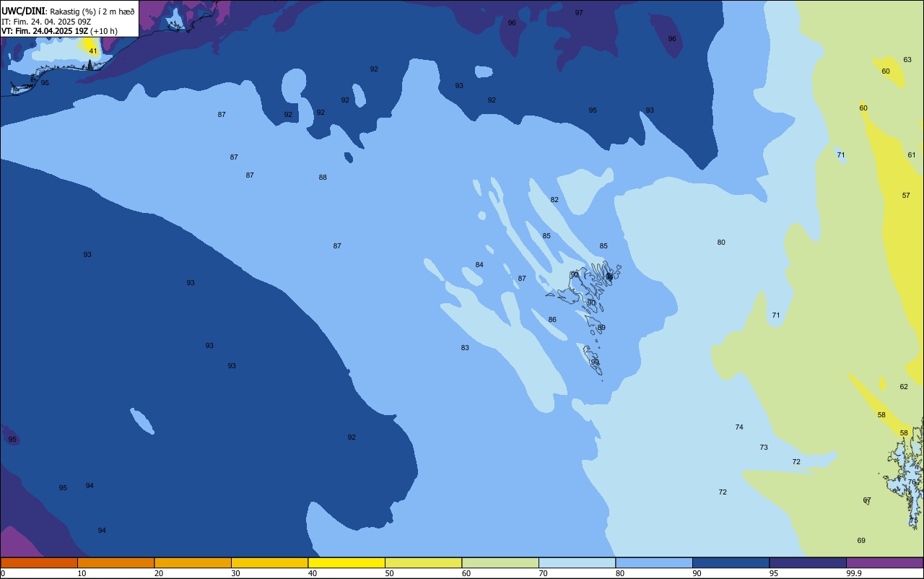Click the 82 value north of the islands

click(x=554, y=200)
